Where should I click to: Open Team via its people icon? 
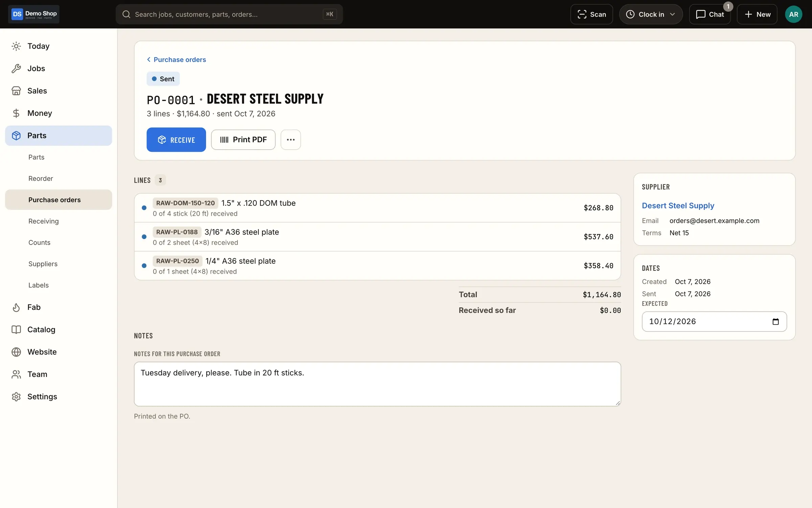16,374
